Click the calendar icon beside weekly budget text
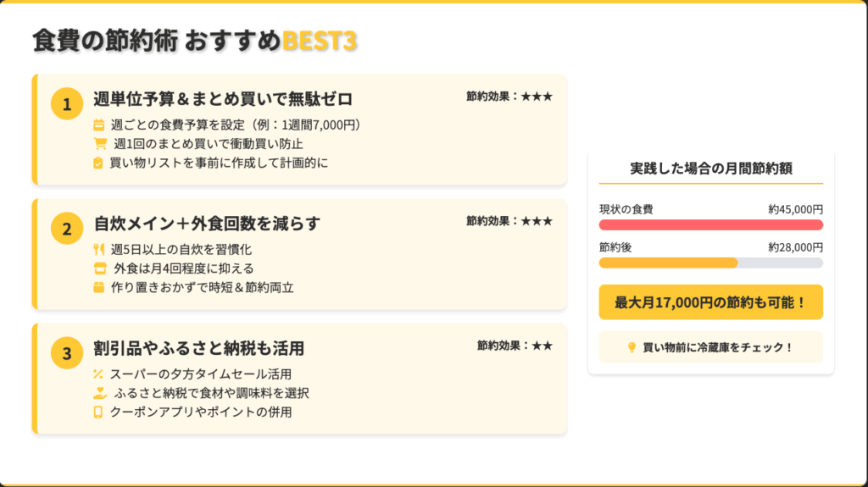The height and width of the screenshot is (487, 868). click(x=98, y=125)
